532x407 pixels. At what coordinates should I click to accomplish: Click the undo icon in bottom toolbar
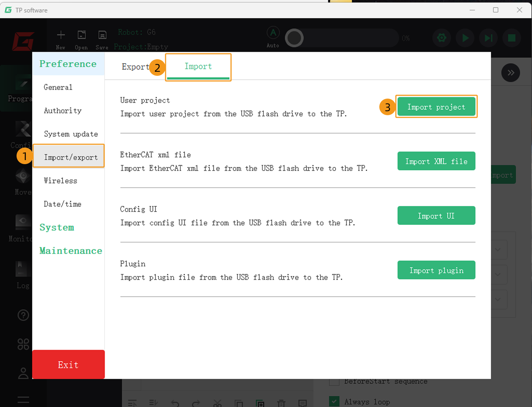[x=175, y=403]
